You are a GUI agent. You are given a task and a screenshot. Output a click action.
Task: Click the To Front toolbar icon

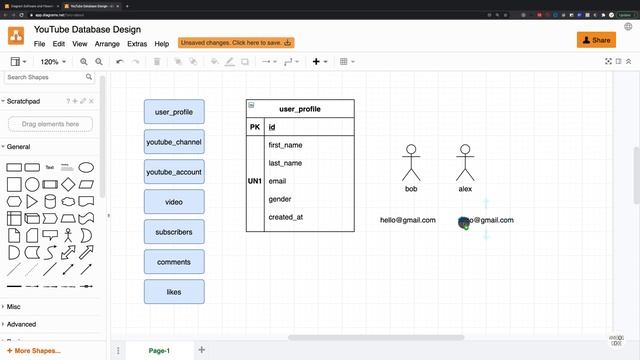[178, 62]
